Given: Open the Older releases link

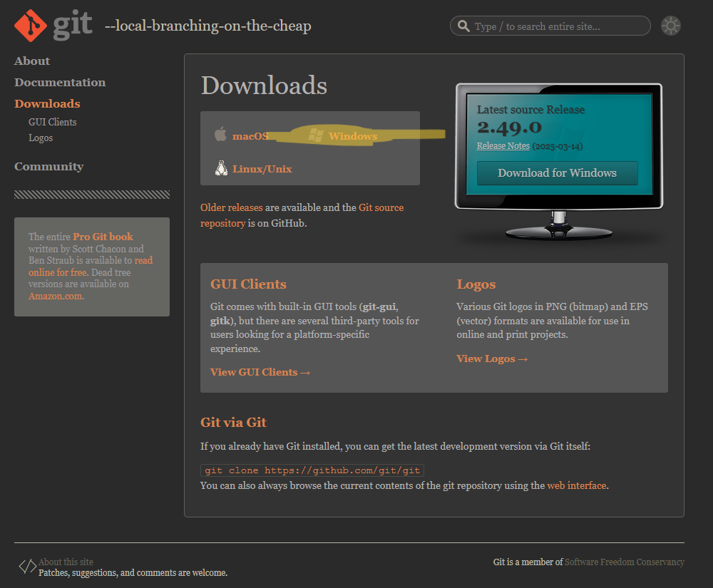Looking at the screenshot, I should tap(232, 207).
